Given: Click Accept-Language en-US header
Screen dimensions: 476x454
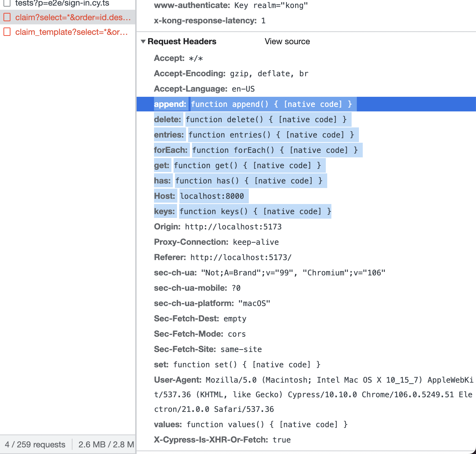Looking at the screenshot, I should click(205, 89).
